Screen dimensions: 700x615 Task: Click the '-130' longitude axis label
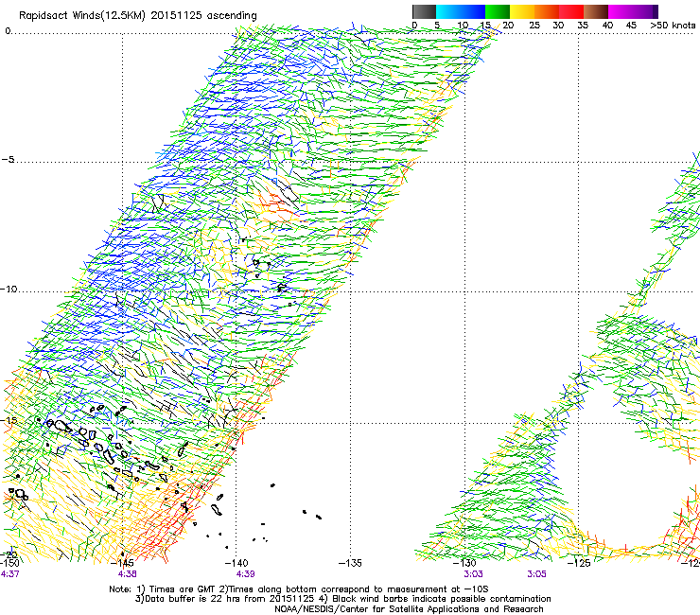tap(464, 563)
